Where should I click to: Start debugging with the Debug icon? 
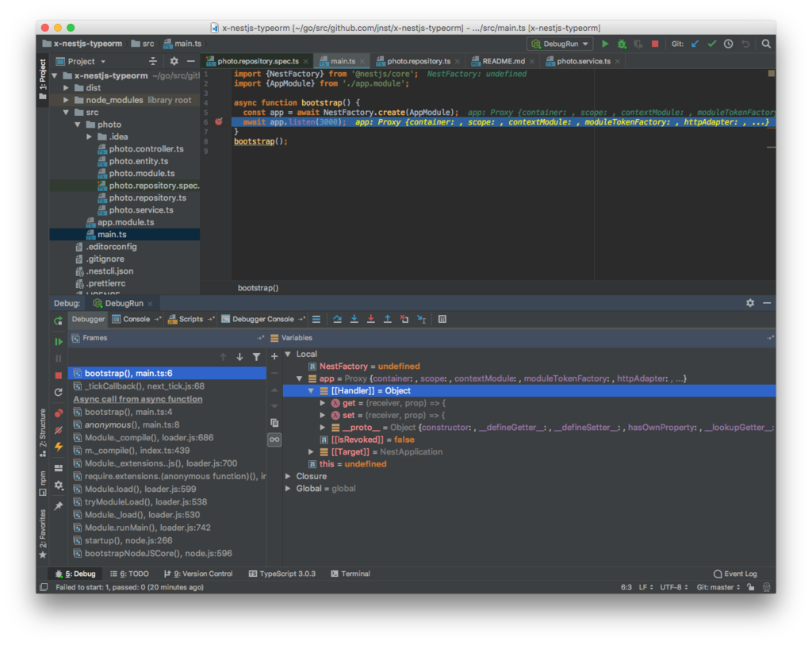coord(621,44)
